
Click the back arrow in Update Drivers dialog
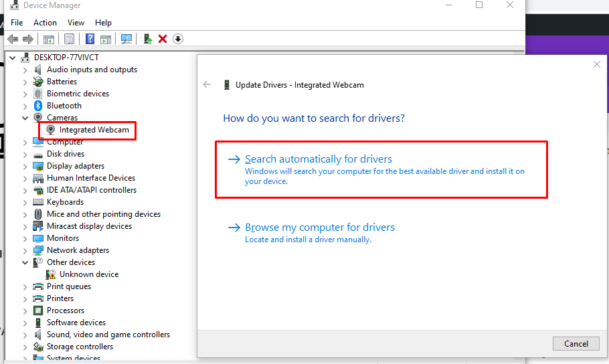(x=207, y=84)
